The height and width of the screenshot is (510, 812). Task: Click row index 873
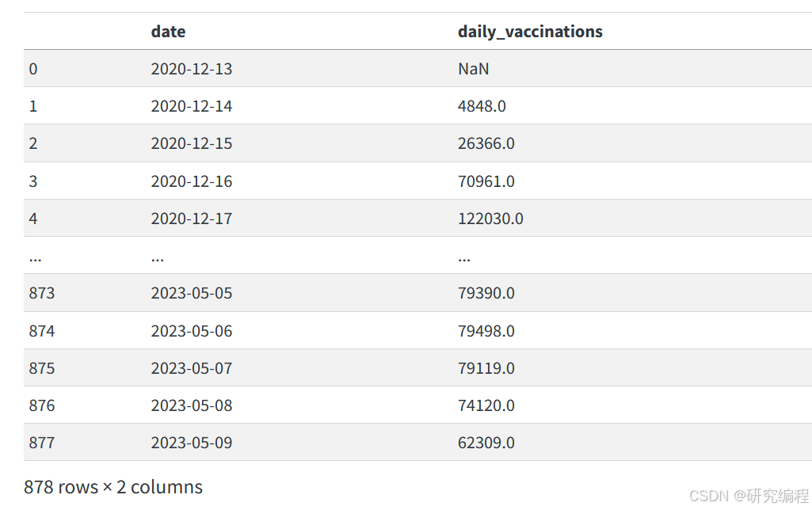pyautogui.click(x=42, y=293)
